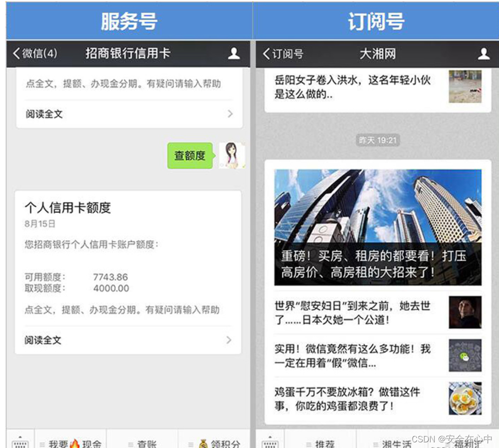Viewport: 499px width, 448px height.
Task: Tap timestamp 昨天 19:21
Action: (x=378, y=140)
